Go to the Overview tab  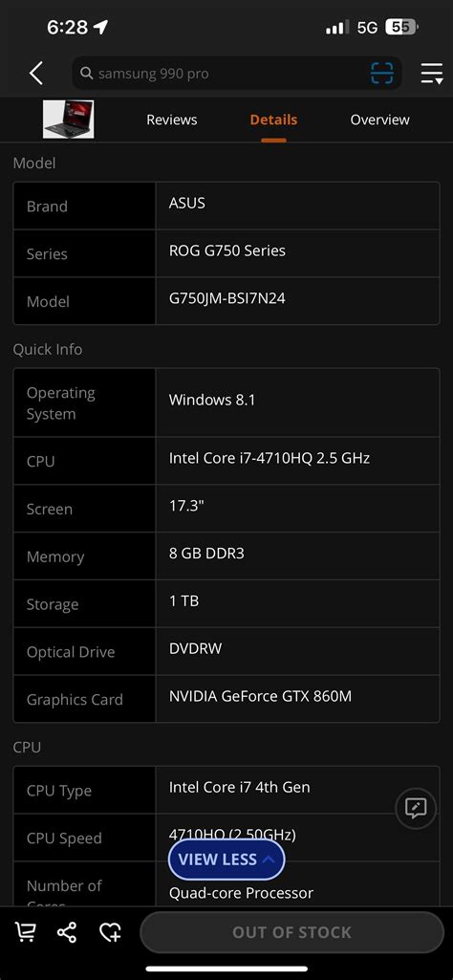point(380,120)
